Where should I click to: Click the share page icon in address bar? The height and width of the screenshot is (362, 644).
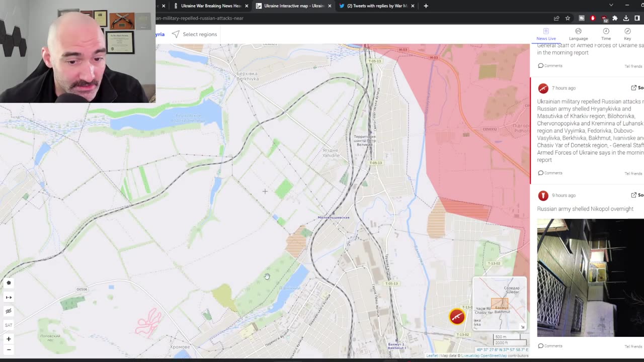coord(556,18)
